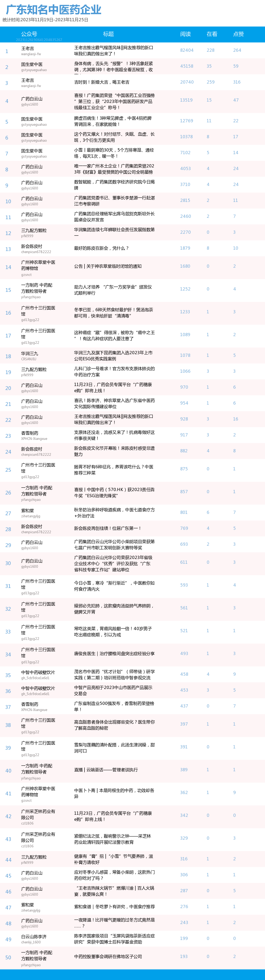The height and width of the screenshot is (980, 265).
Task: Open title 中药控股董事会调研在佛地区子公司
Action: [108, 956]
